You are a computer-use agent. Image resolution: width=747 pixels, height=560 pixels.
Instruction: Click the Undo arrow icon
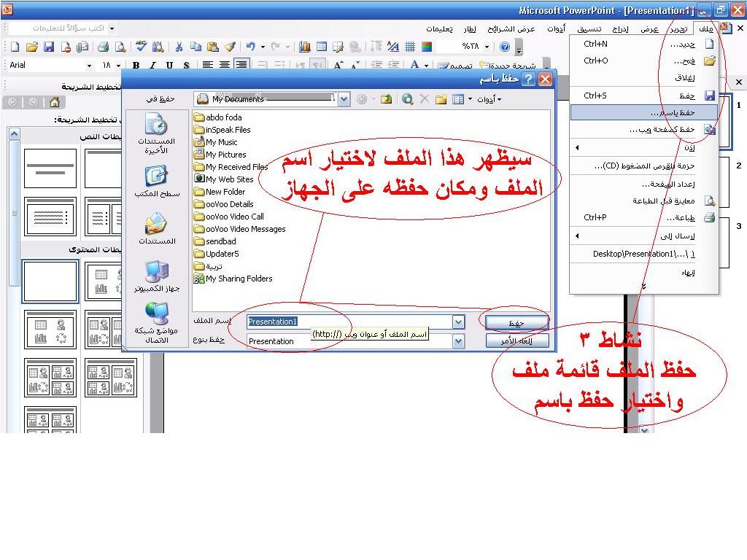(251, 47)
